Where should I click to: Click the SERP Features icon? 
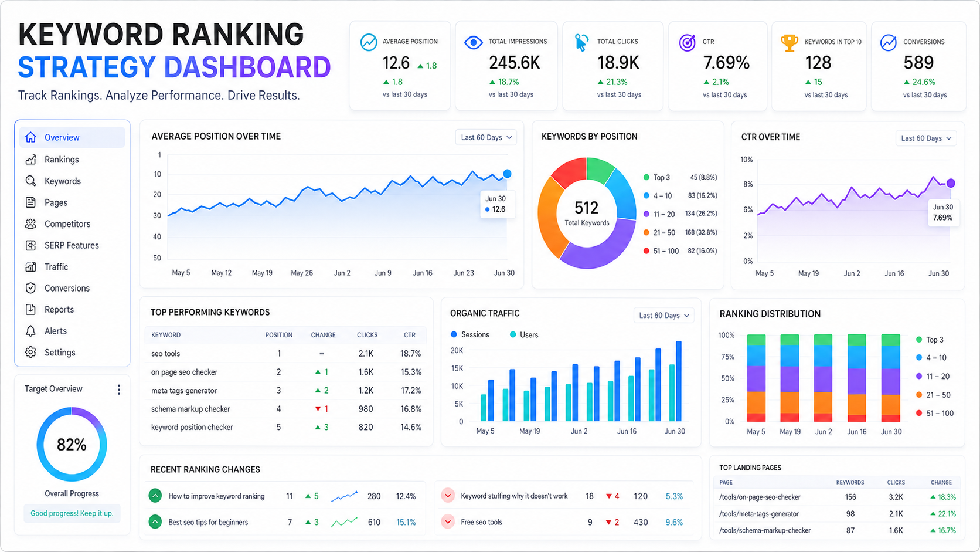click(31, 245)
